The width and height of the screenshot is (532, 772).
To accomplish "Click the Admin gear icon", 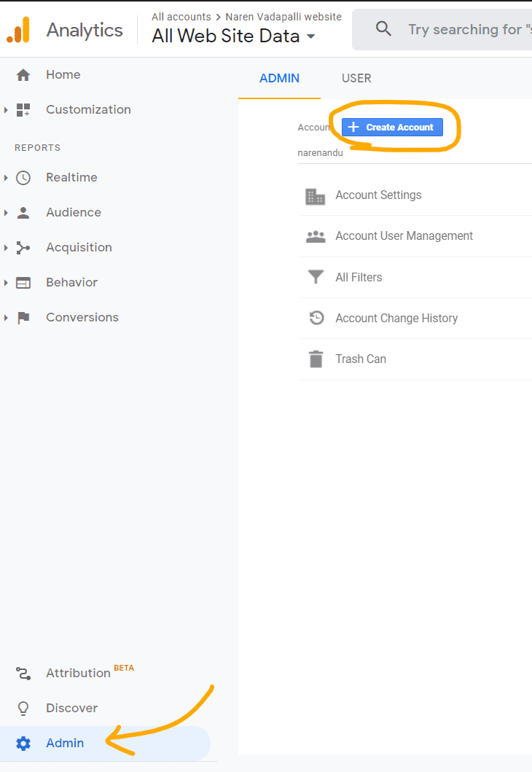I will pos(23,743).
